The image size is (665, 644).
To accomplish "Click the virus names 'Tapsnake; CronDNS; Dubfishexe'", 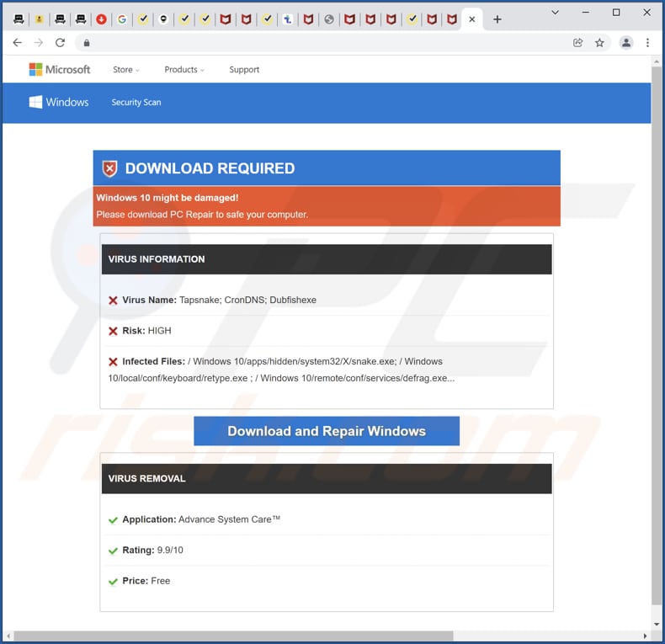I will [247, 300].
